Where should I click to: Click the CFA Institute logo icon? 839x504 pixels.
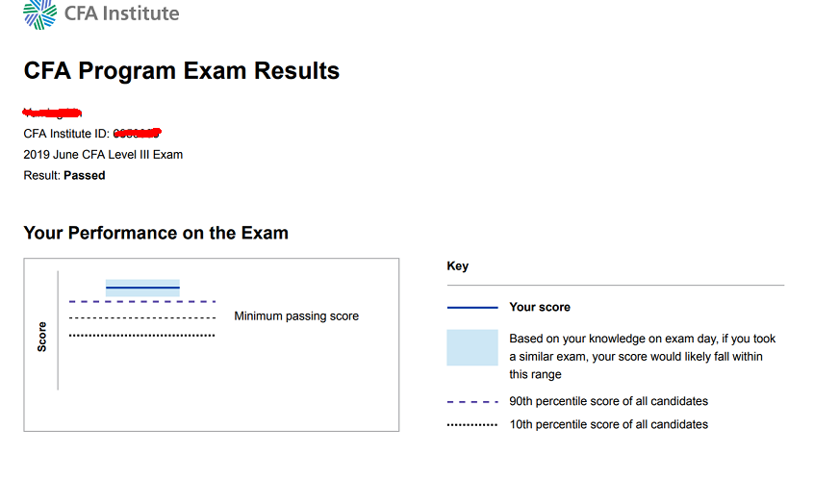click(40, 13)
